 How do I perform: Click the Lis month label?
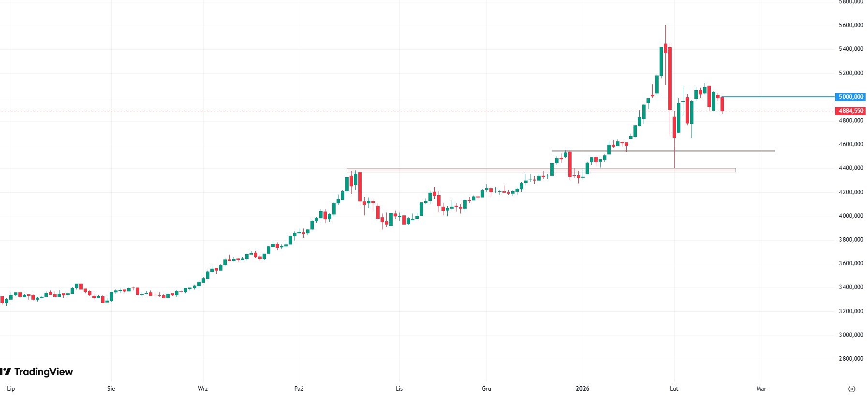tap(399, 389)
